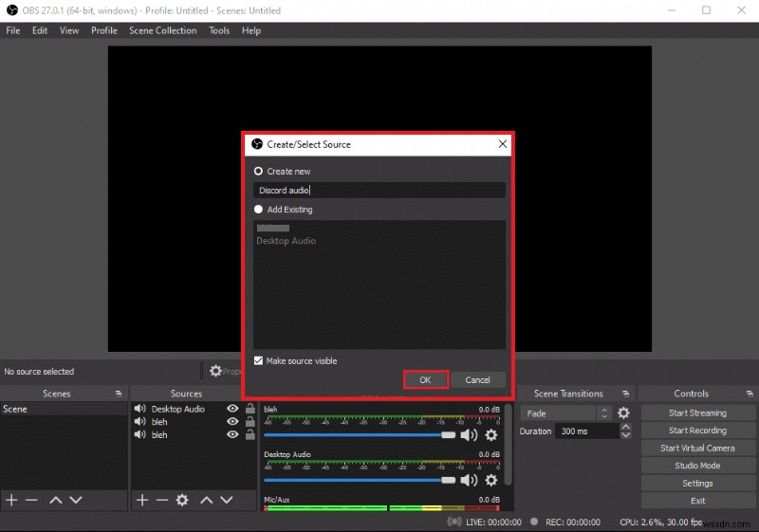Move scene up arrow in Scenes panel

pyautogui.click(x=56, y=500)
